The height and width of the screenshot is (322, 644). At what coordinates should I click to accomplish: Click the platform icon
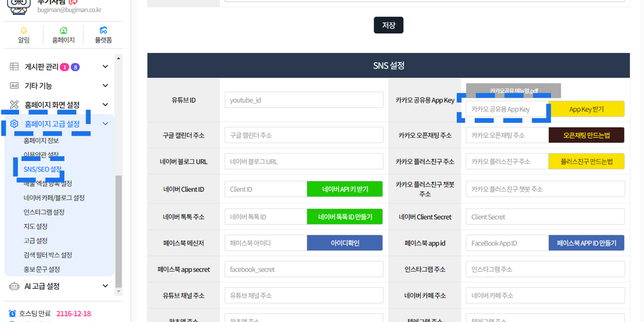(103, 30)
